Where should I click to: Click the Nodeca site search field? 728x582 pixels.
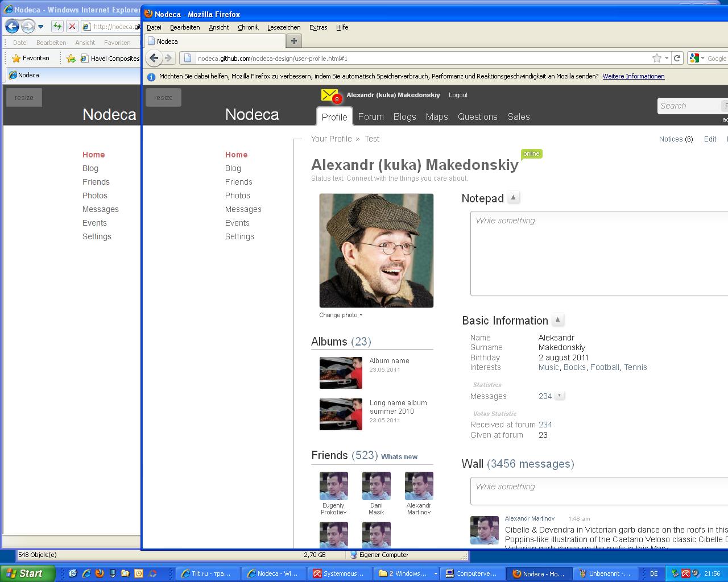coord(688,106)
